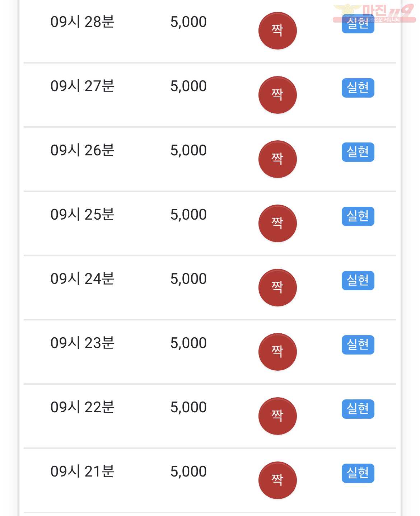Click the red 짝 circle for 09시 25분

click(277, 224)
